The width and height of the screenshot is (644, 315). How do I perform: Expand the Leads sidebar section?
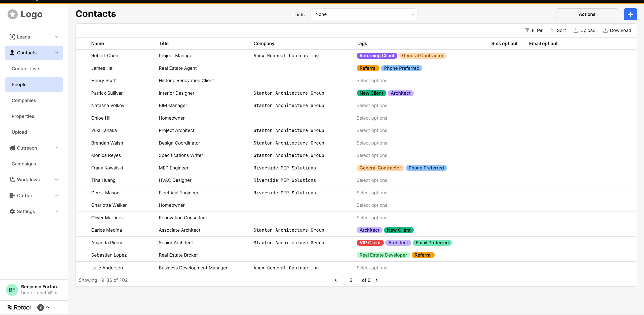pos(57,37)
